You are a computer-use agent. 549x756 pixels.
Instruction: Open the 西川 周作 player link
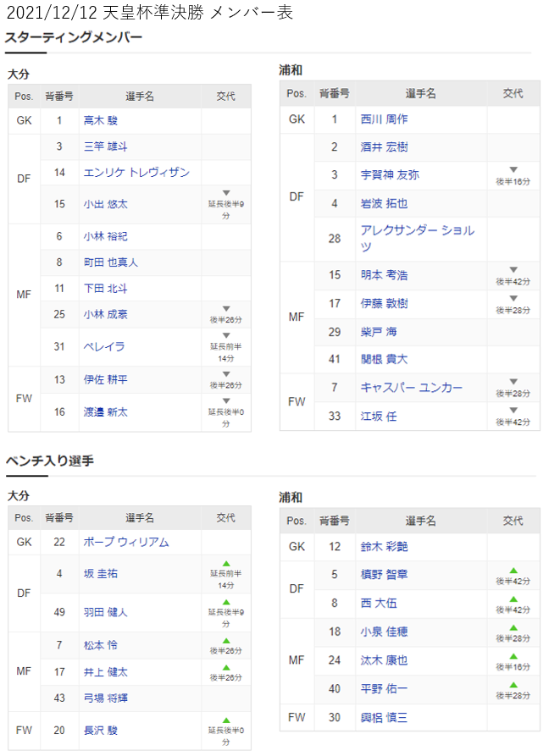coord(384,119)
